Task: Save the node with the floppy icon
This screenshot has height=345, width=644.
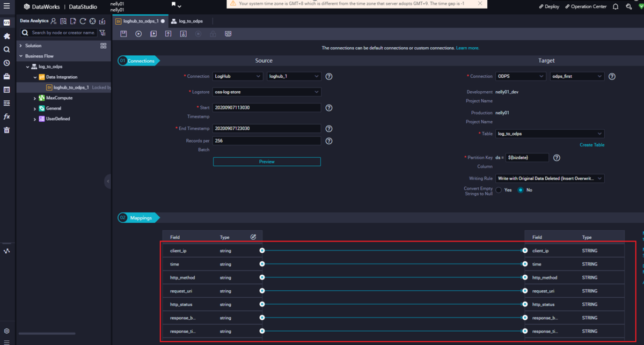Action: pos(123,34)
